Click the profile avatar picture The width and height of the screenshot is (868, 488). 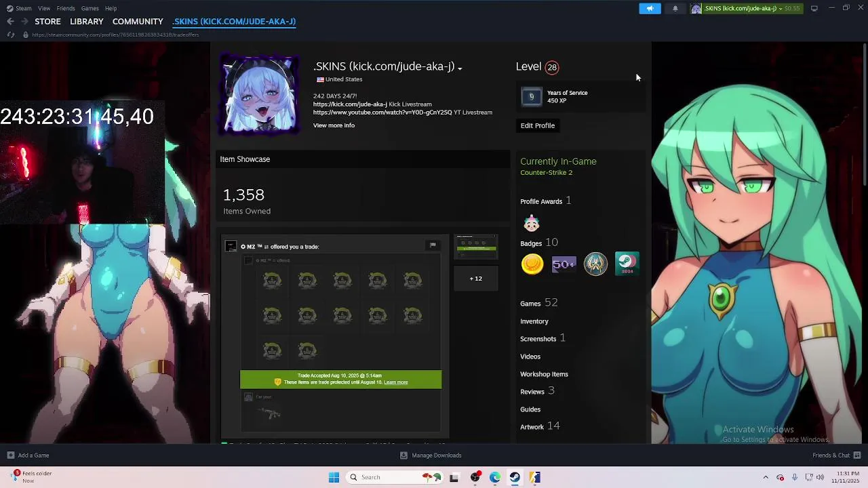click(x=259, y=94)
